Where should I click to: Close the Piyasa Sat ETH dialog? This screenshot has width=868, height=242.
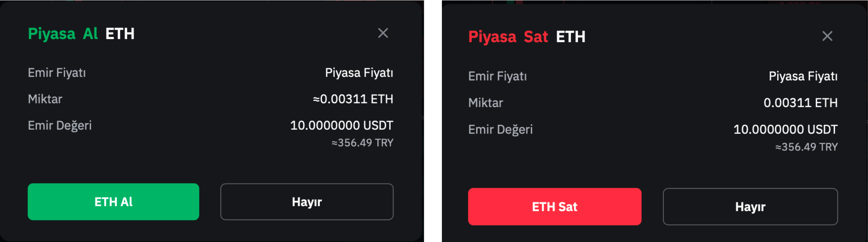click(827, 36)
